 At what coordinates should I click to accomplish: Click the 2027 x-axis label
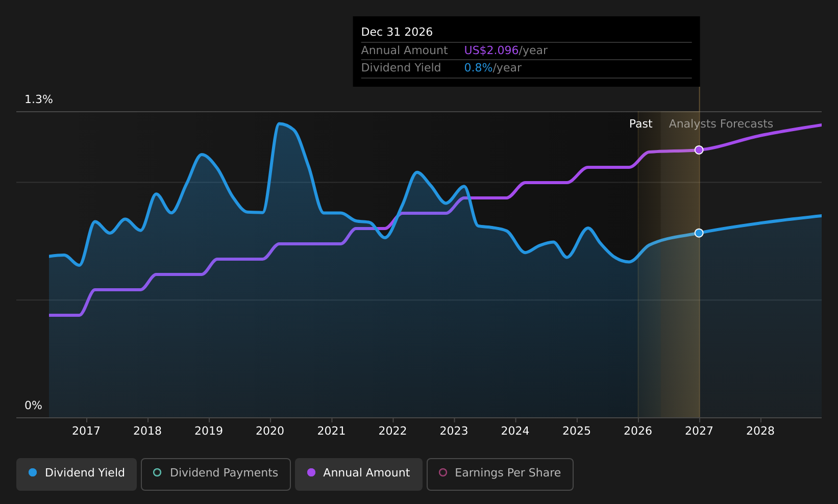pyautogui.click(x=699, y=431)
